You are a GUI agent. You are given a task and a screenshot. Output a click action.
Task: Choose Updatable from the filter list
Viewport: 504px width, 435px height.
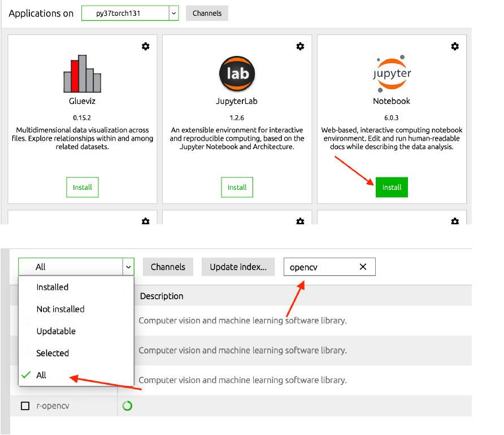click(56, 331)
